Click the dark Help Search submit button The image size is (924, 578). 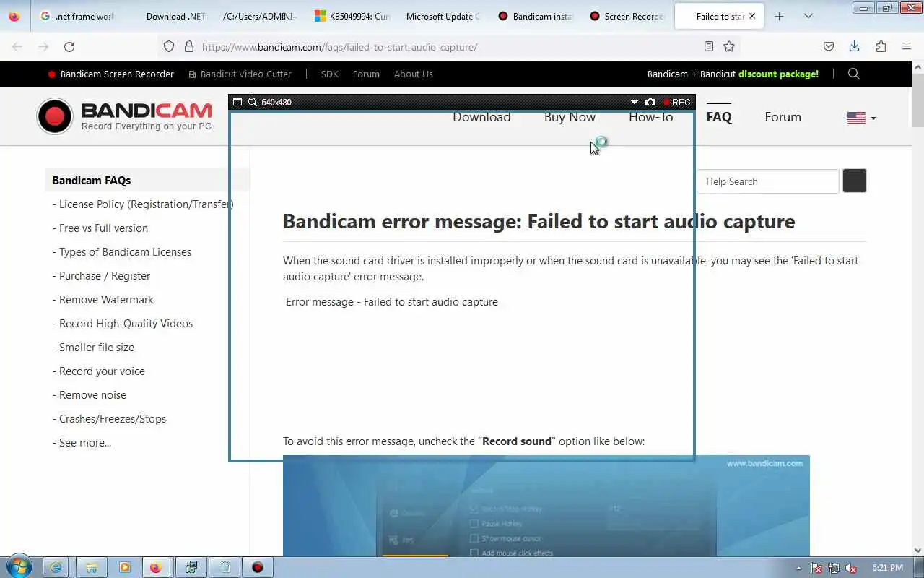tap(855, 181)
